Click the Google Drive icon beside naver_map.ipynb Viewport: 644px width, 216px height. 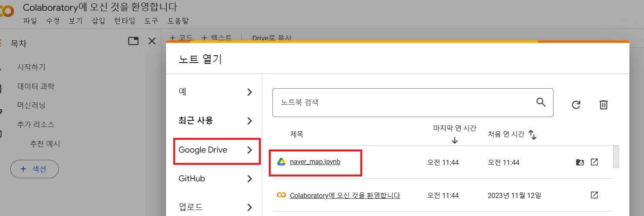click(281, 162)
